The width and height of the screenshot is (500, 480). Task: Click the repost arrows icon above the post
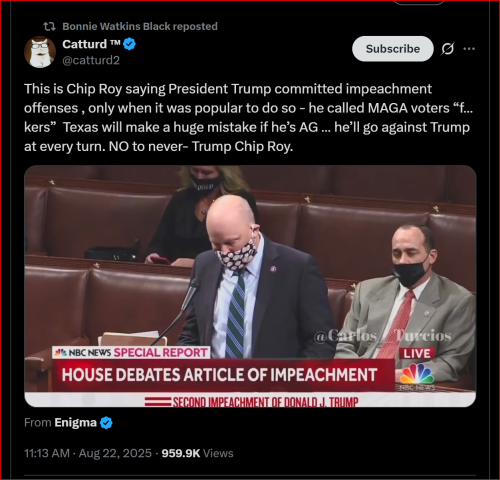50,26
